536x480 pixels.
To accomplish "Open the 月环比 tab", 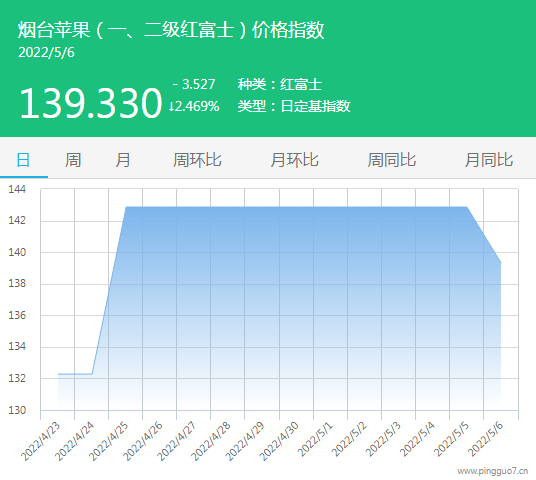I will (x=294, y=160).
